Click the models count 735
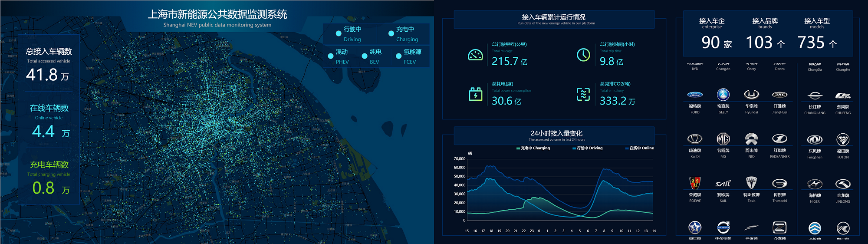The image size is (868, 244). pyautogui.click(x=811, y=42)
